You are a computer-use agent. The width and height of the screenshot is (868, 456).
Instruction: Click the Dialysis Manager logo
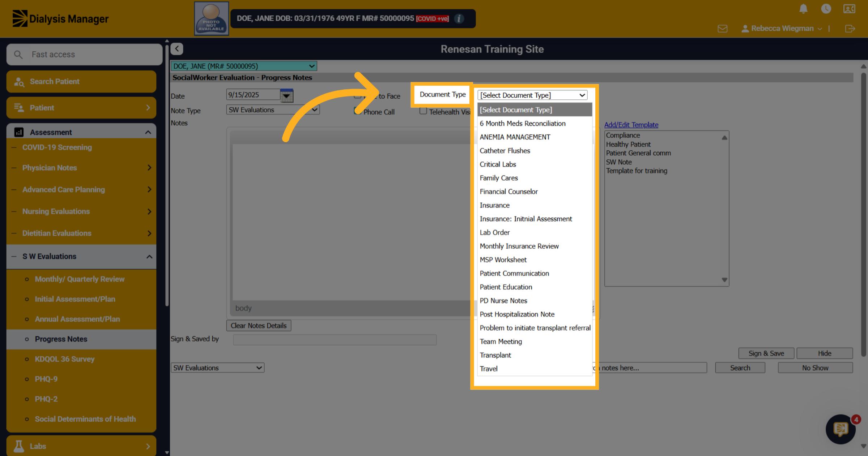[x=60, y=18]
